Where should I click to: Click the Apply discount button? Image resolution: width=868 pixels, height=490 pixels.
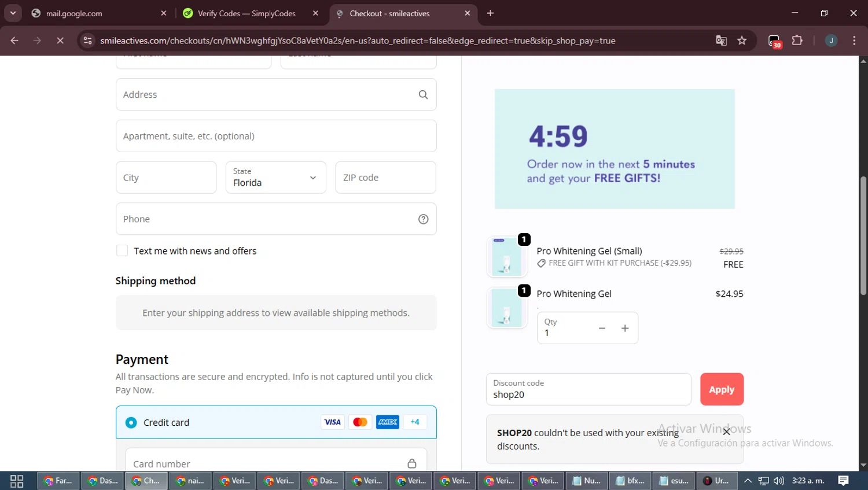coord(722,389)
